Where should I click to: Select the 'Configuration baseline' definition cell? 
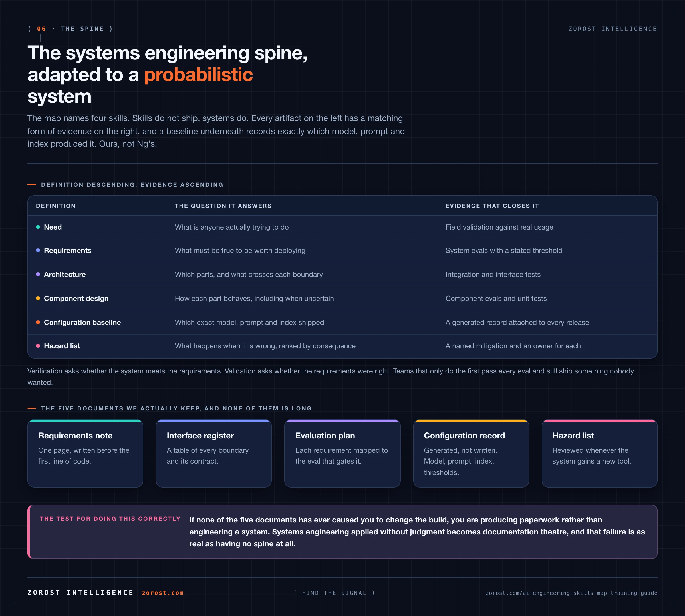[x=82, y=323]
